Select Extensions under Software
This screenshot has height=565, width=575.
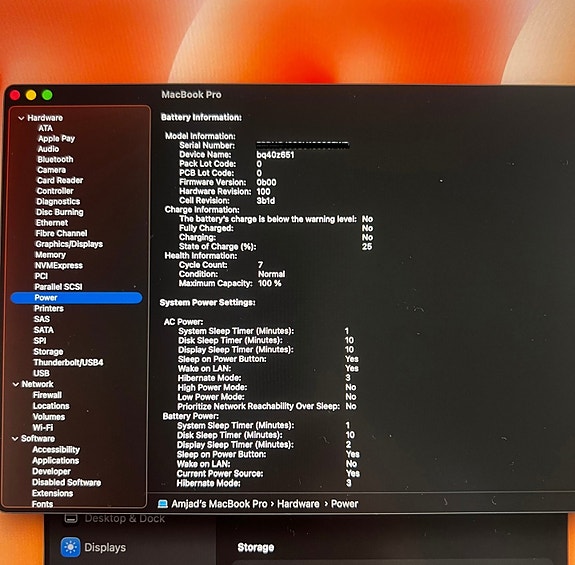click(52, 494)
